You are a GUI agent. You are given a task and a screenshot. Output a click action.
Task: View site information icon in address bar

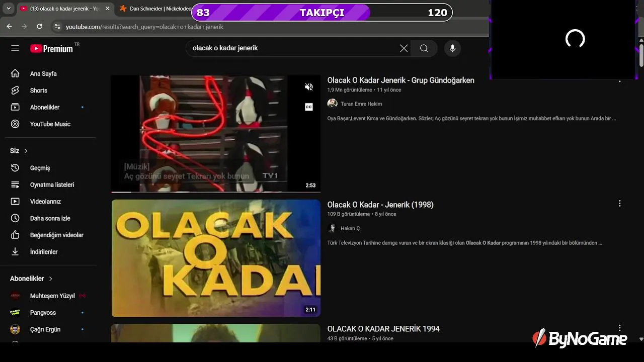(x=57, y=27)
